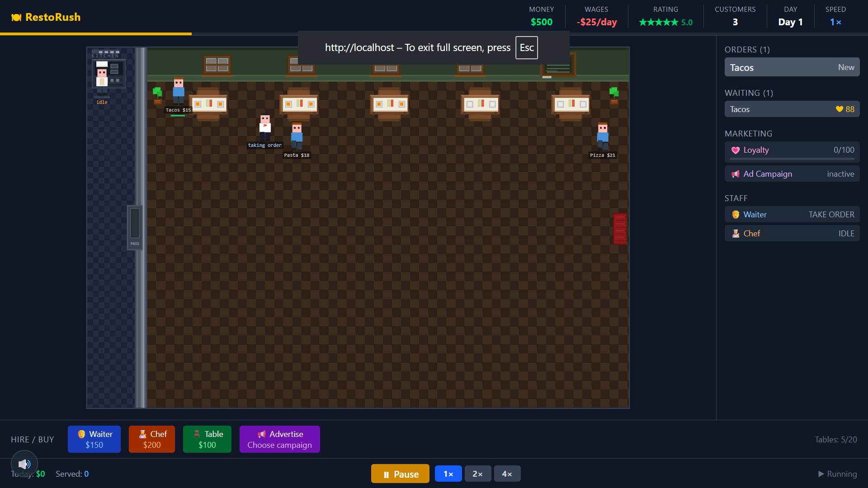Click the Waiter face icon in Staff

click(x=736, y=215)
